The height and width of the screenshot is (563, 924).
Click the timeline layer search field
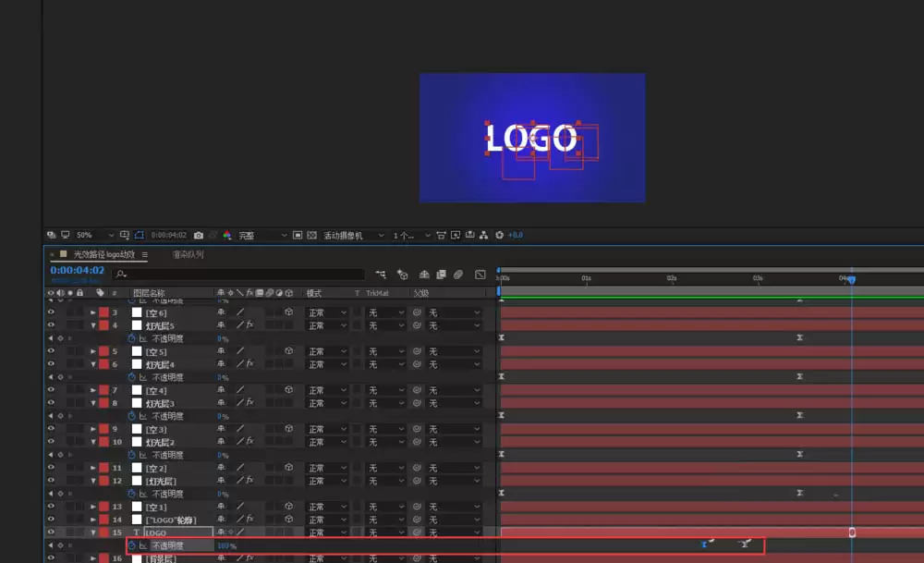239,275
